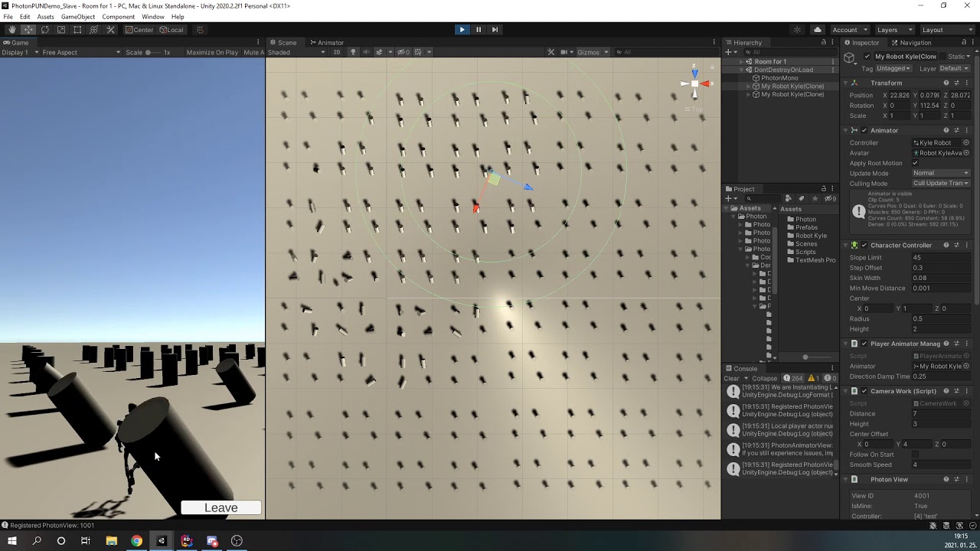Open the Layer Default dropdown
The image size is (980, 551).
[954, 68]
